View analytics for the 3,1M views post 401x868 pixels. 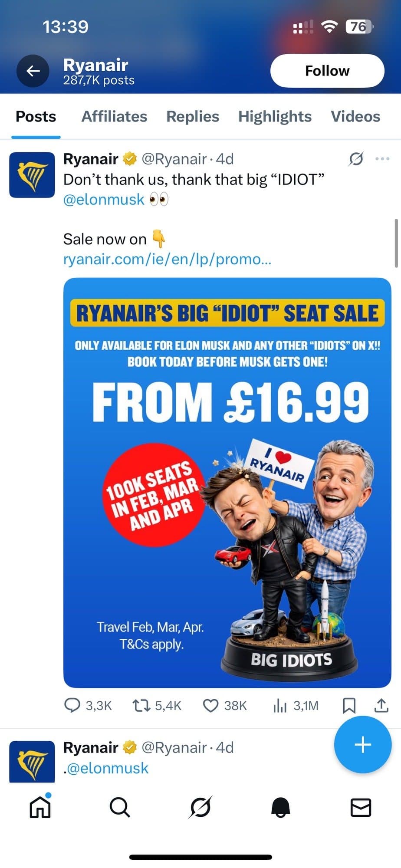pos(280,706)
